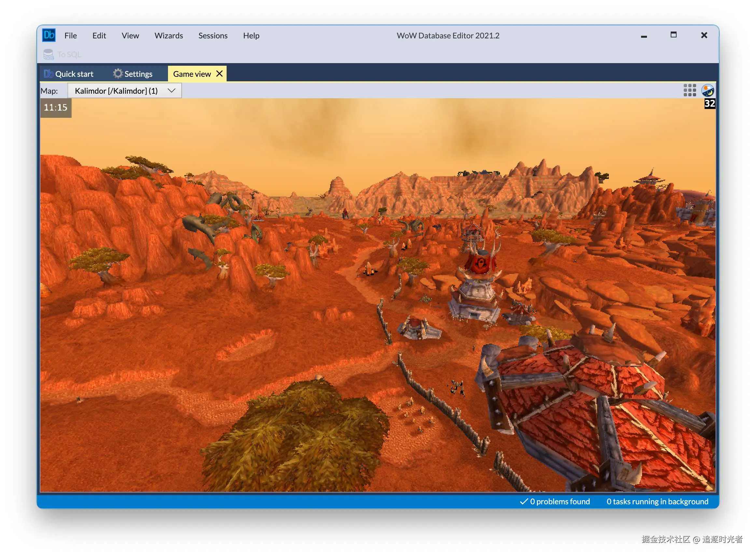Image resolution: width=756 pixels, height=557 pixels.
Task: Click the Quick start tab icon
Action: [48, 74]
